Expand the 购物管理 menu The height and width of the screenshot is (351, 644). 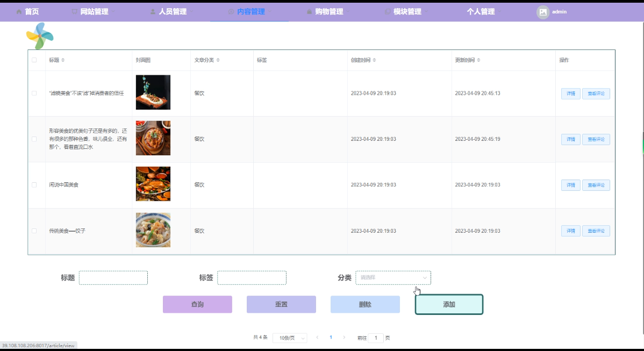[329, 11]
